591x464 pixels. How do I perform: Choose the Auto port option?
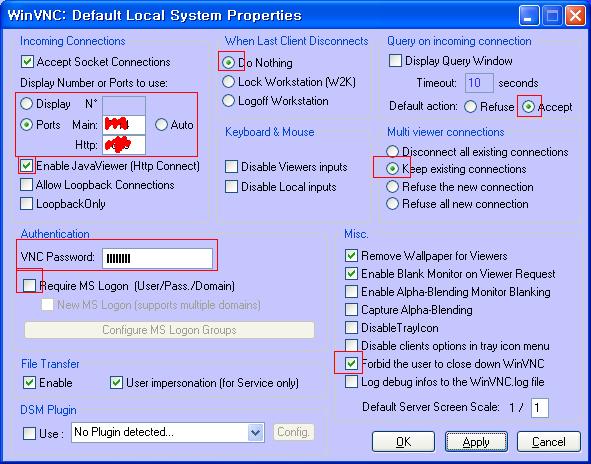click(x=161, y=125)
